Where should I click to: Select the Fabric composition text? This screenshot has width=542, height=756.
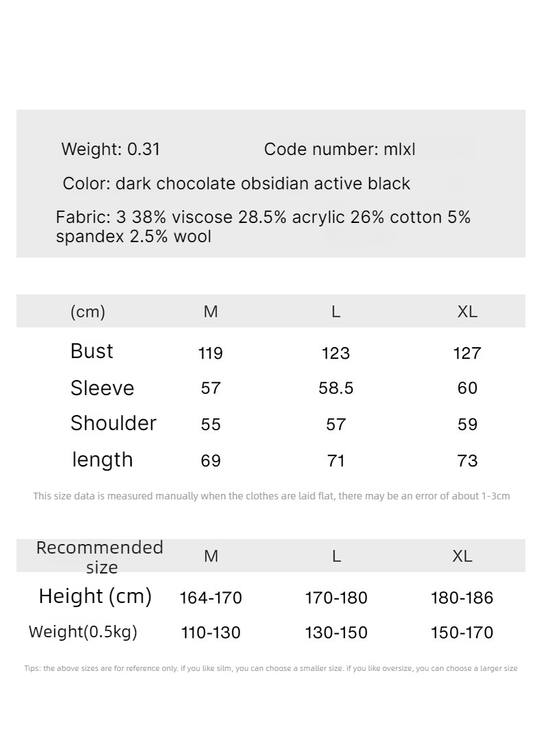click(263, 226)
